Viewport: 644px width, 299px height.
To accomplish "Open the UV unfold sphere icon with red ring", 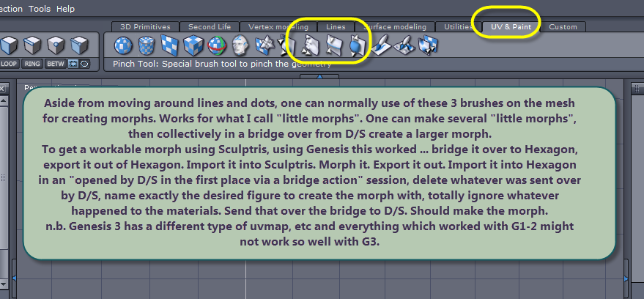I will point(216,45).
